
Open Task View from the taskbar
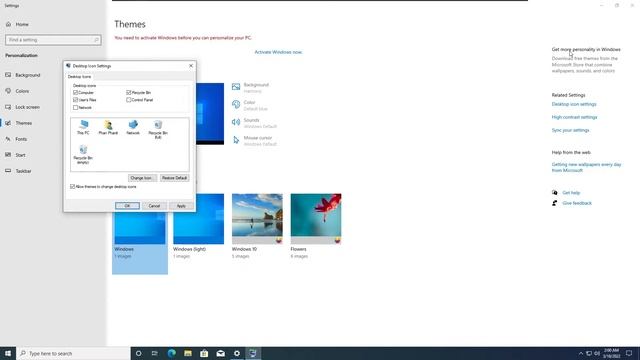pyautogui.click(x=155, y=353)
